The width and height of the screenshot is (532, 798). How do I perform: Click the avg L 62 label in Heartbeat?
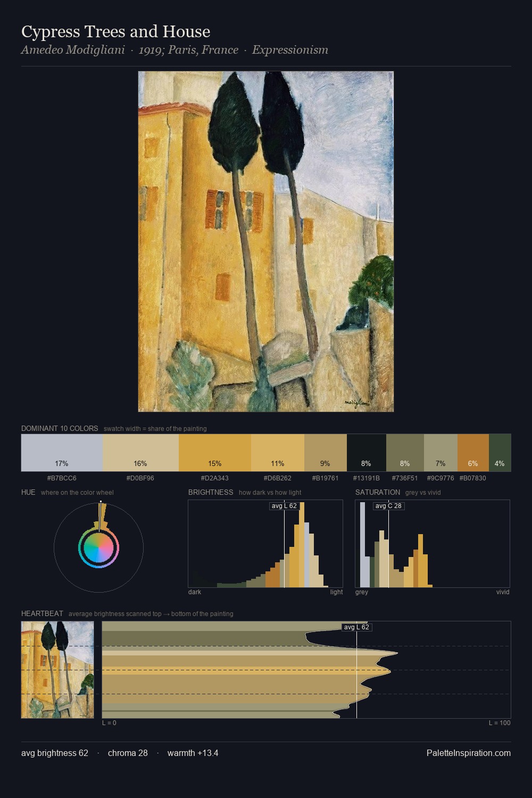(x=356, y=627)
